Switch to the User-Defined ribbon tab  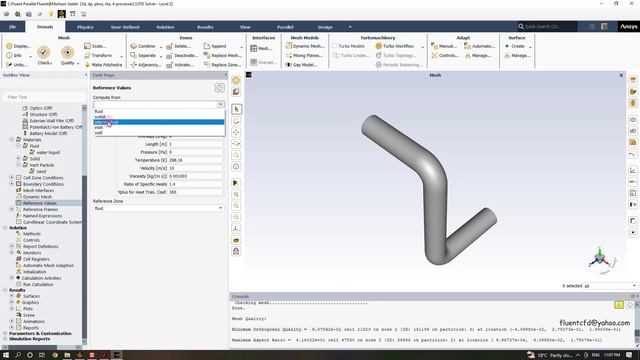pos(125,27)
